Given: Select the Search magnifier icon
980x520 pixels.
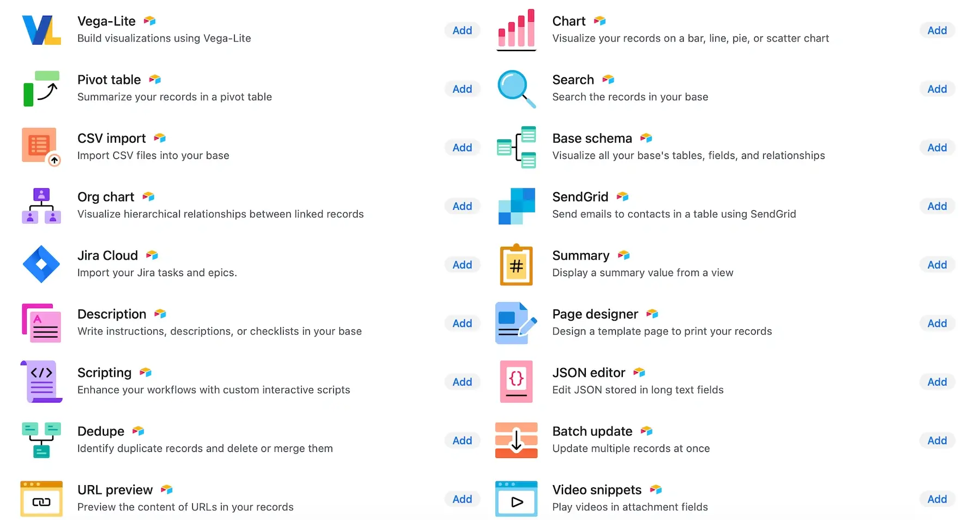Looking at the screenshot, I should (516, 89).
